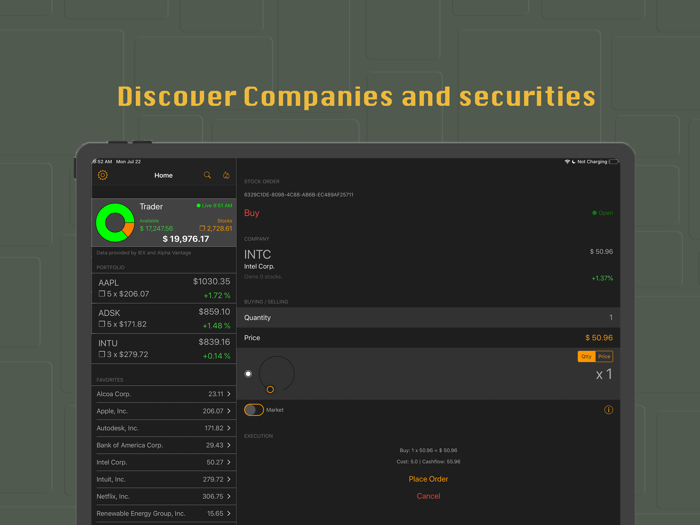Viewport: 700px width, 525px height.
Task: Click the order ID string
Action: pyautogui.click(x=299, y=195)
